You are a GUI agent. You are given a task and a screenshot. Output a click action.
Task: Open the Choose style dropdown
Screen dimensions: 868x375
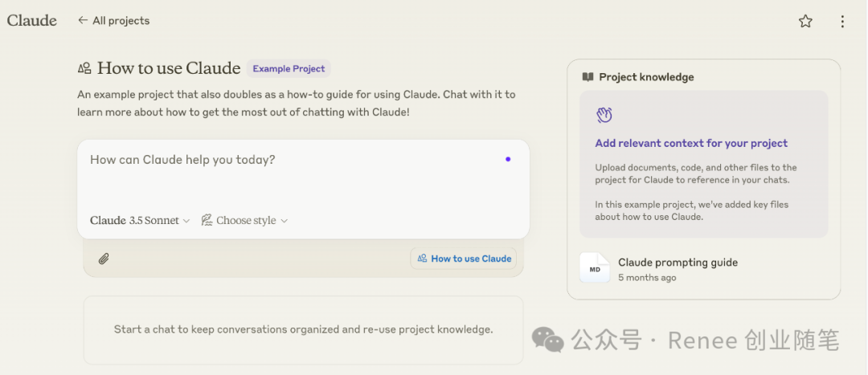244,220
